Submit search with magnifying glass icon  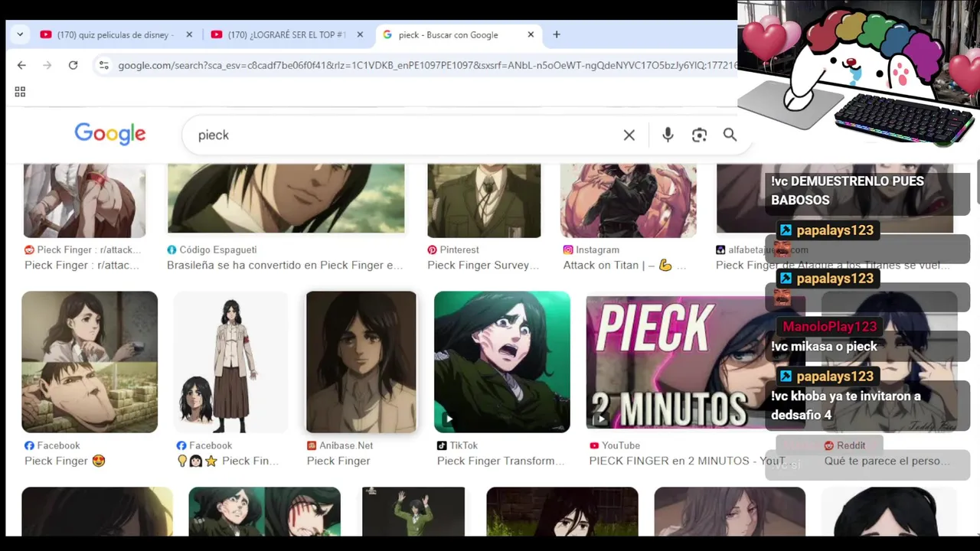730,135
